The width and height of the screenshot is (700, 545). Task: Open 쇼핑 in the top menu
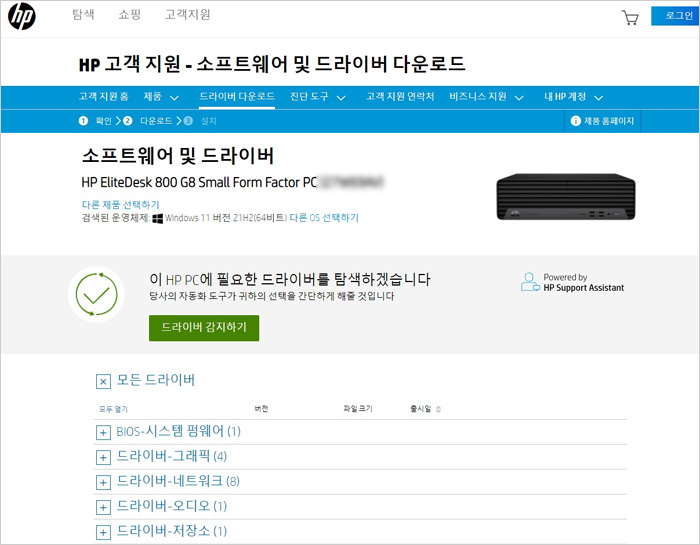point(129,15)
